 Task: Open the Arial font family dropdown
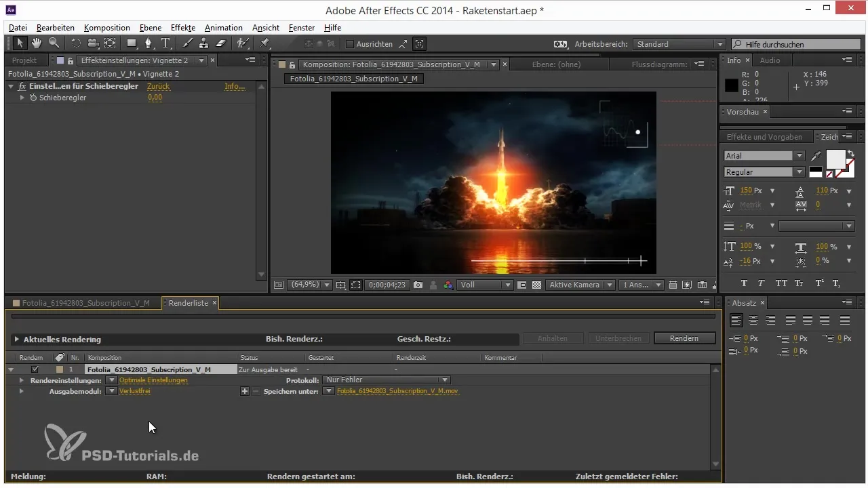[x=764, y=156]
